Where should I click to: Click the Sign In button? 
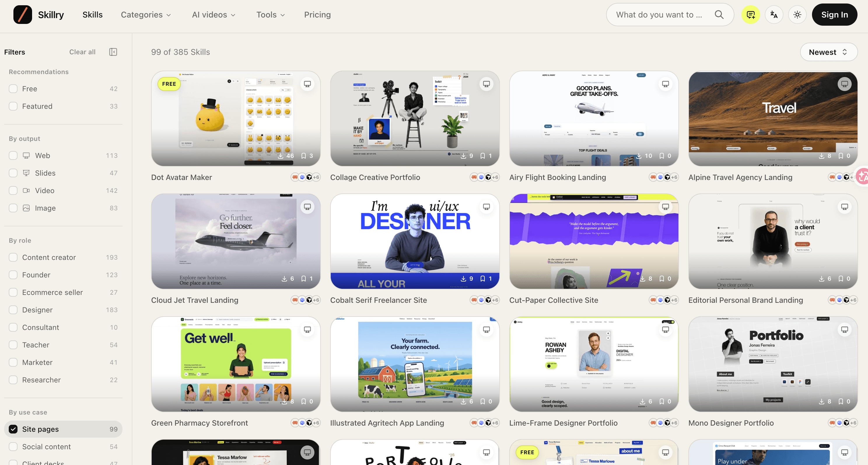coord(834,15)
